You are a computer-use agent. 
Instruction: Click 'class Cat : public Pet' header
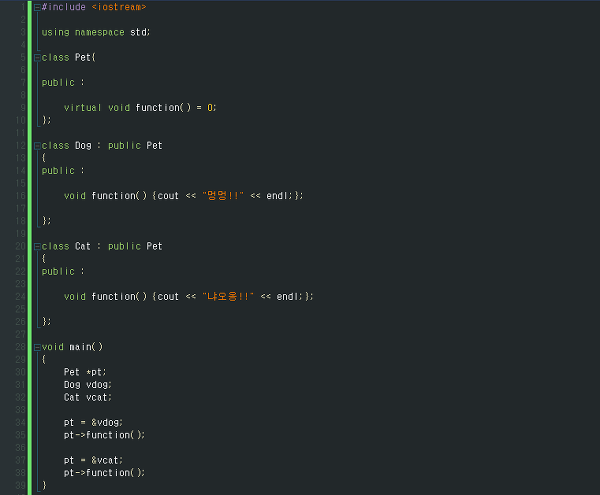point(102,246)
